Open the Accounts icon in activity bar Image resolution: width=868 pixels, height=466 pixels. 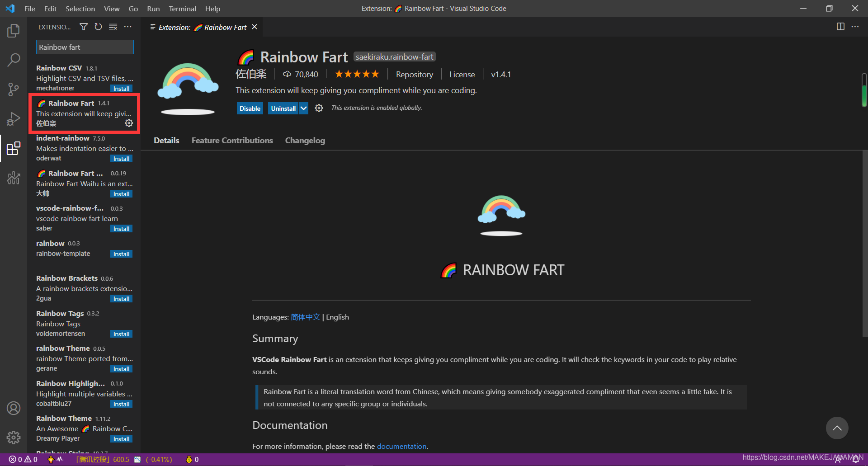tap(14, 408)
